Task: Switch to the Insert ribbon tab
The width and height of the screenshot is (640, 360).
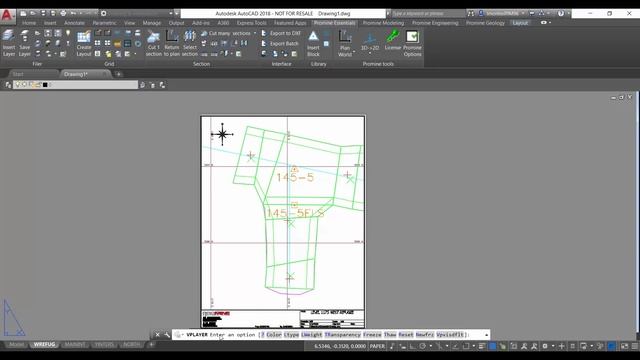Action: 50,23
